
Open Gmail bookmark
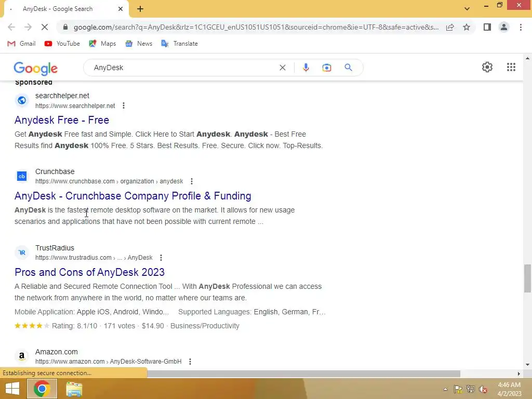[x=21, y=44]
